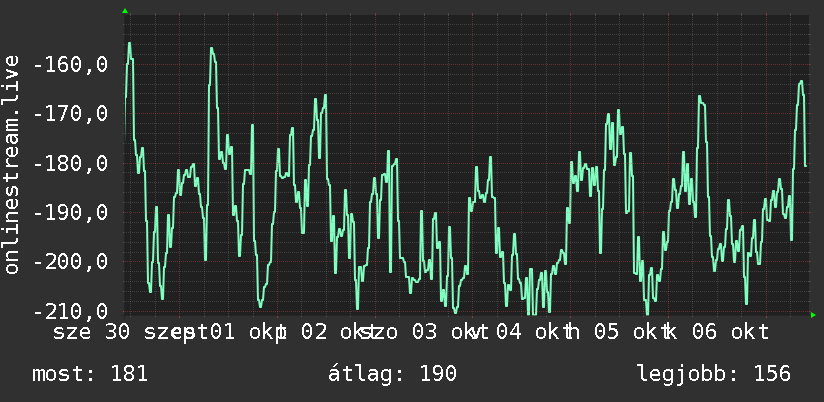This screenshot has height=402, width=824.
Task: Select the 'most: 181' current value text
Action: tap(90, 374)
